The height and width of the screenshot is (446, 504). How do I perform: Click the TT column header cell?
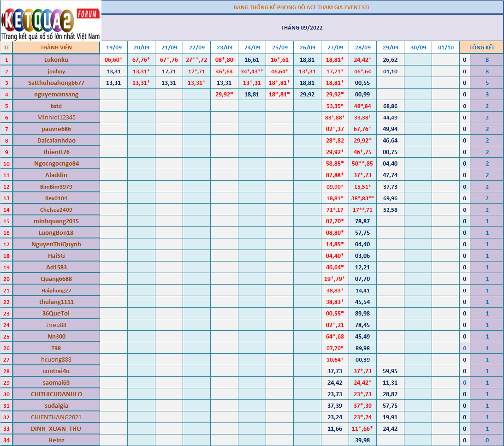tap(6, 48)
